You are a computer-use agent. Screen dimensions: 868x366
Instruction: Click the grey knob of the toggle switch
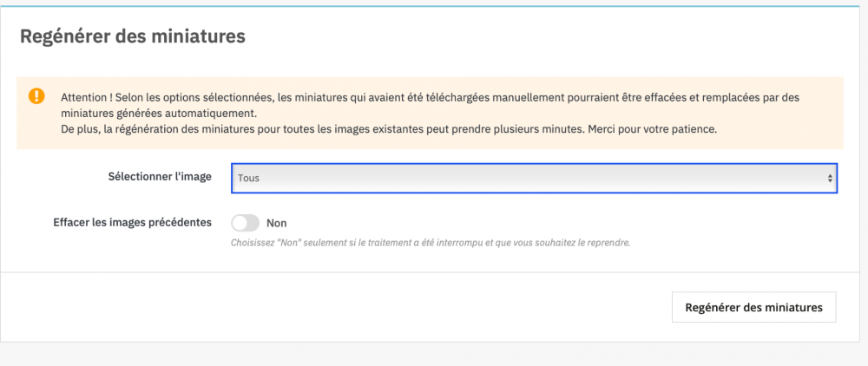tap(240, 223)
